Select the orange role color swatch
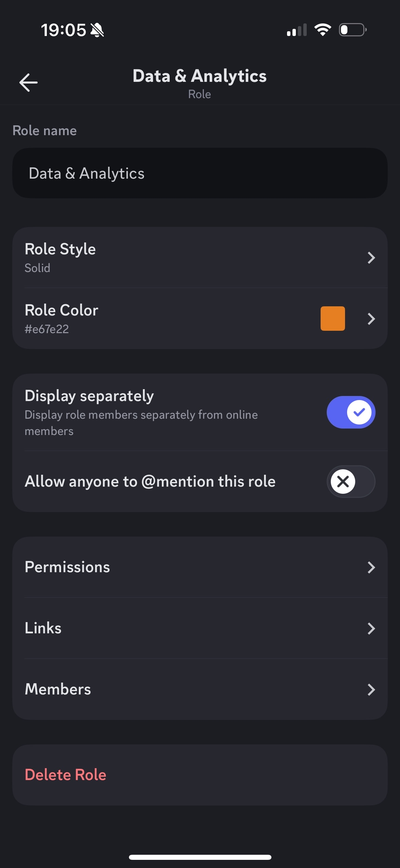The height and width of the screenshot is (868, 400). (332, 319)
